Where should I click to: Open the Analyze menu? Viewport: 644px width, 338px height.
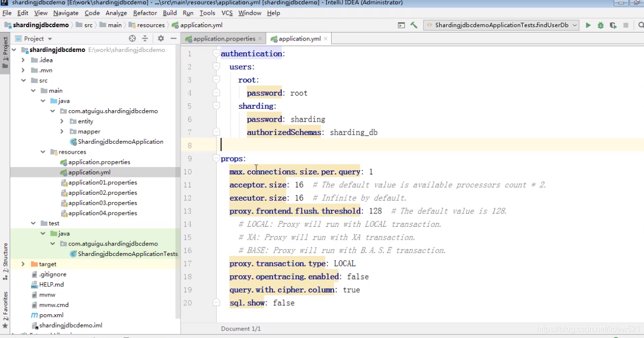click(116, 13)
